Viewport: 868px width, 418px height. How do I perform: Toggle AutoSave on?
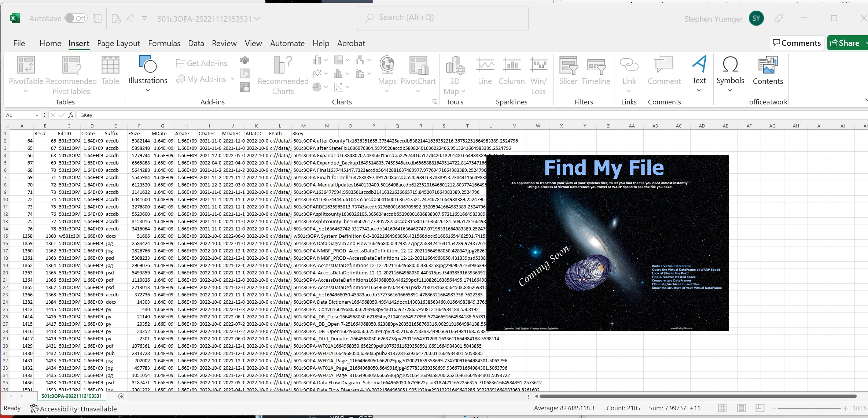point(76,18)
